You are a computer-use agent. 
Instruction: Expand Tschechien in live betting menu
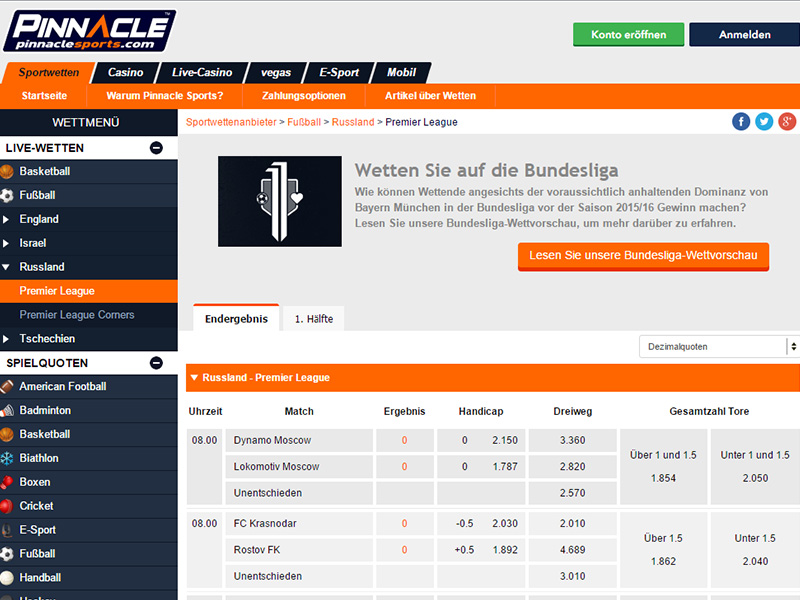[6, 339]
